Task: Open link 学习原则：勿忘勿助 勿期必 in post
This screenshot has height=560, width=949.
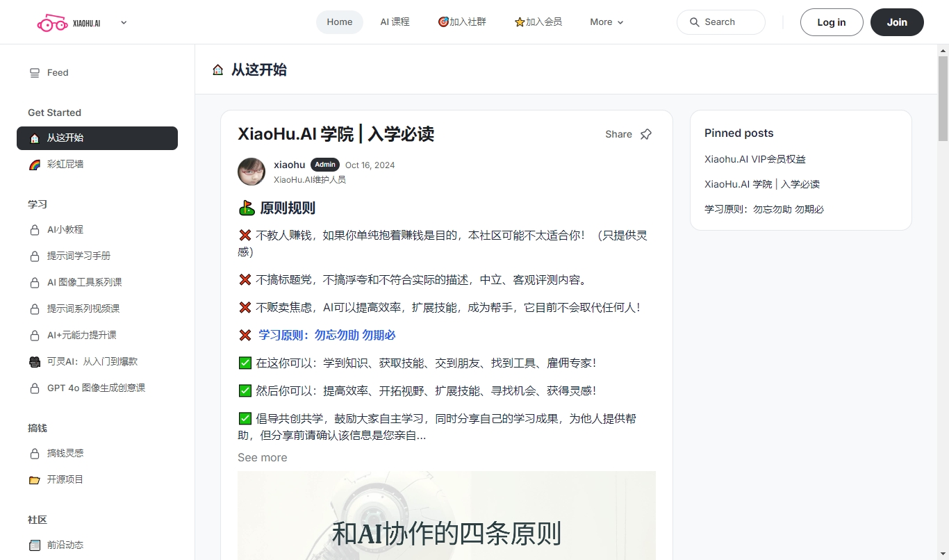Action: click(x=327, y=336)
